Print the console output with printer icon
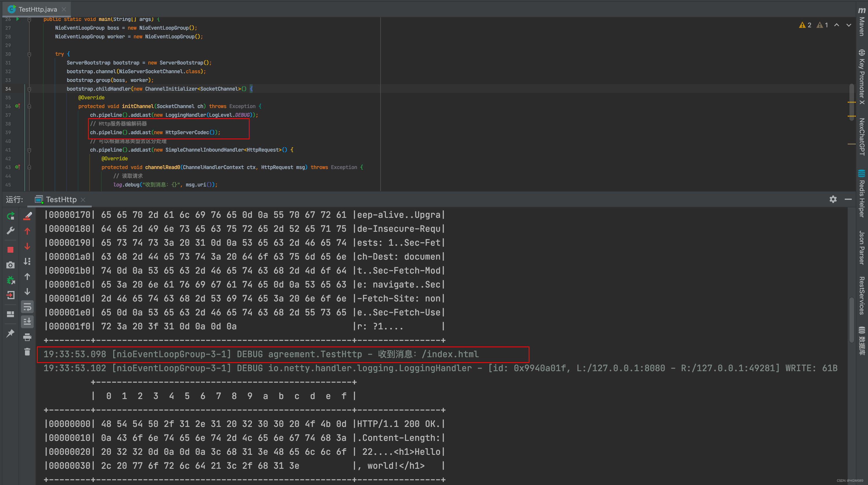Viewport: 868px width, 485px height. click(27, 337)
